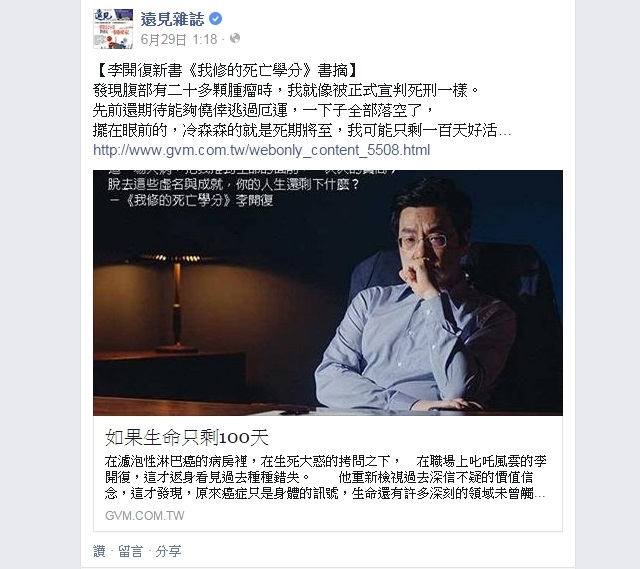640x569 pixels.
Task: Click the headline 如果生命只剩100天
Action: pyautogui.click(x=187, y=438)
